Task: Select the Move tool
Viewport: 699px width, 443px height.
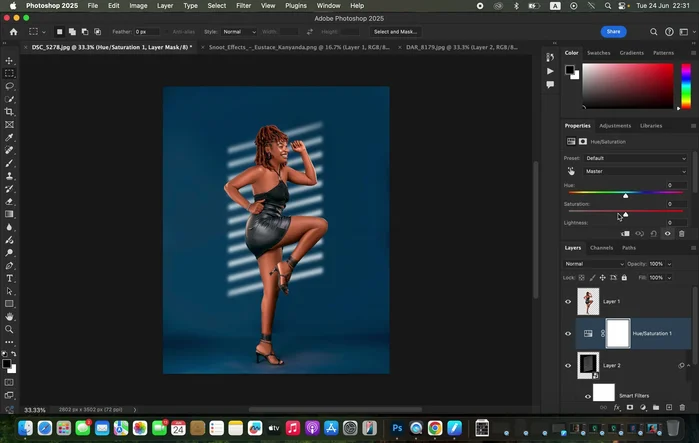Action: pos(10,60)
